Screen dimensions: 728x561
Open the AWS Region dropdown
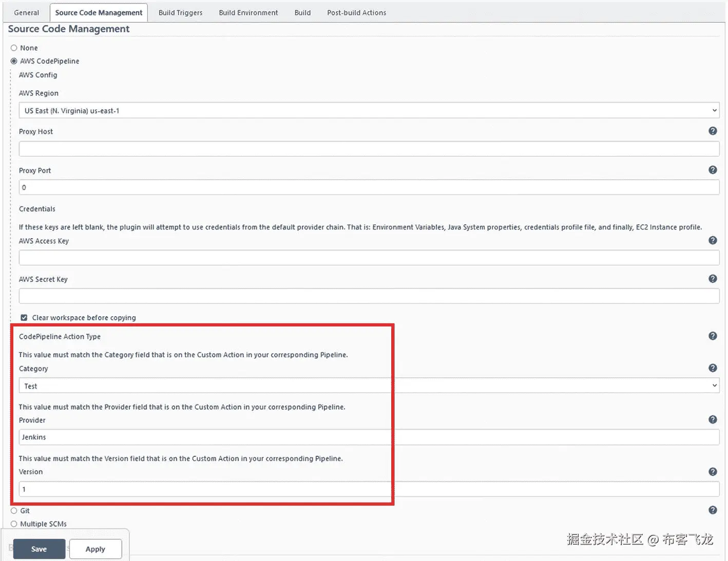click(x=369, y=110)
